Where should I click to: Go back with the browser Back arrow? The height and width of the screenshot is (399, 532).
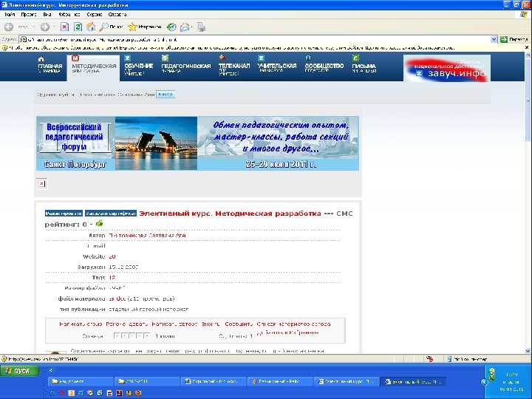click(x=9, y=27)
